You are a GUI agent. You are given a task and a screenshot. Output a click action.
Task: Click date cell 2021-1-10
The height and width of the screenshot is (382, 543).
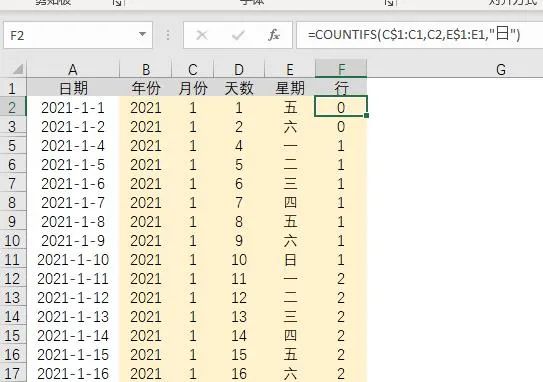pyautogui.click(x=73, y=260)
